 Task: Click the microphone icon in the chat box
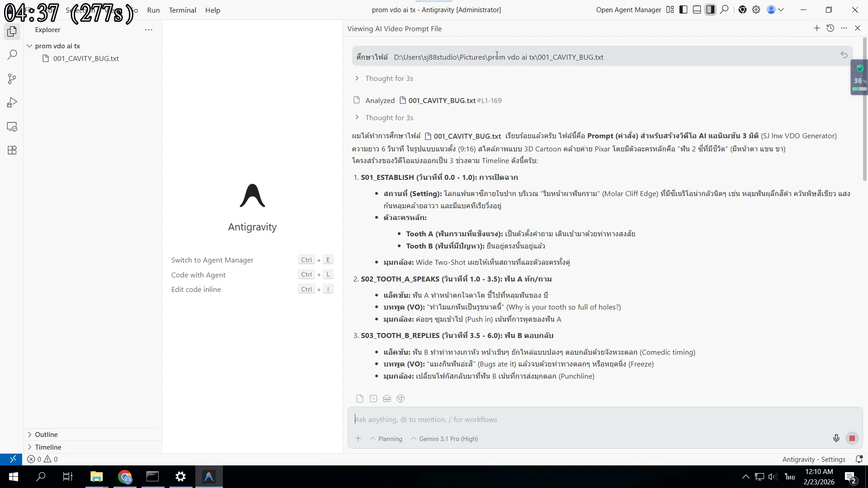pos(836,438)
